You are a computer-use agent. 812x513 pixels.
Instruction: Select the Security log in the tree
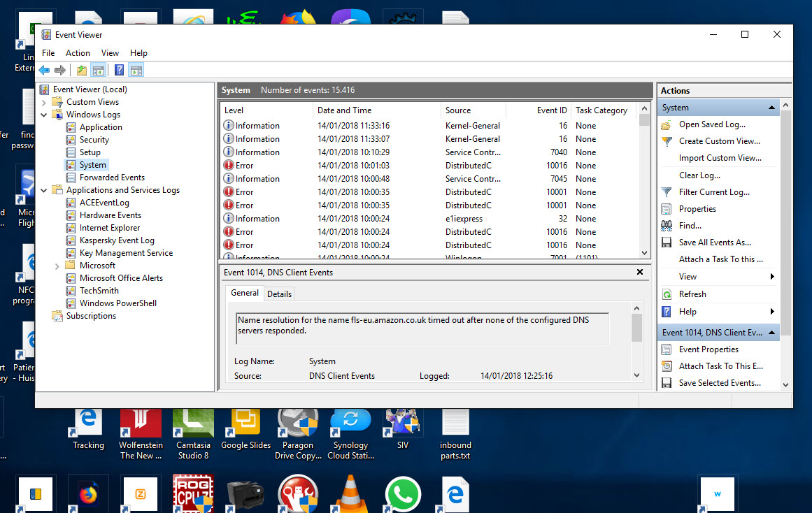pos(94,140)
